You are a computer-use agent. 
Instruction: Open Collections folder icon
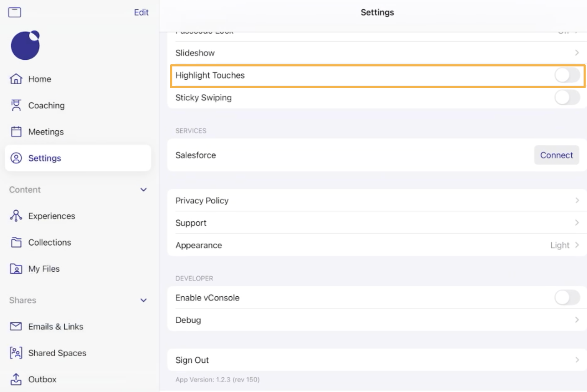pos(16,242)
